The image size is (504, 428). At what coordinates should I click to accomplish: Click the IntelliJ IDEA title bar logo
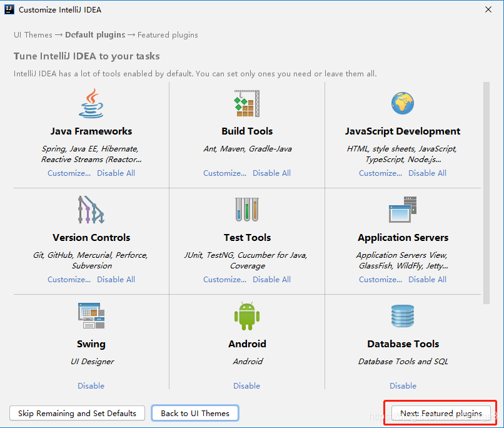(9, 9)
